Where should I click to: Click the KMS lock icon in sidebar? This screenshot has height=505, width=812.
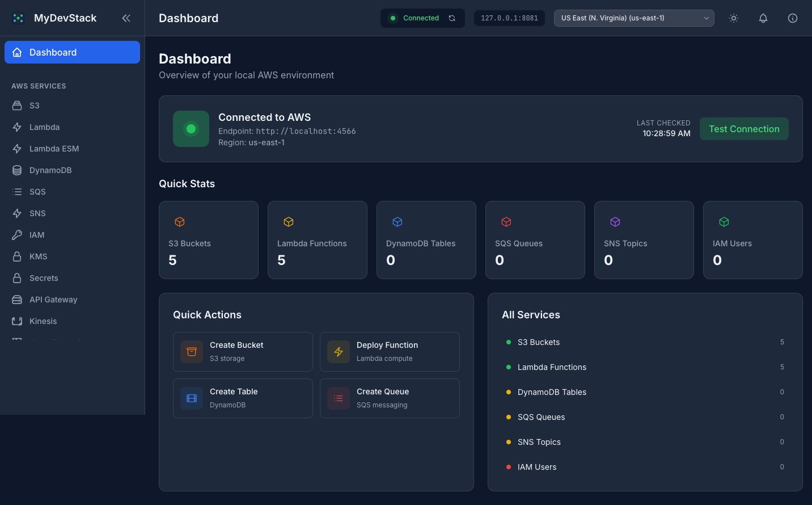point(17,256)
